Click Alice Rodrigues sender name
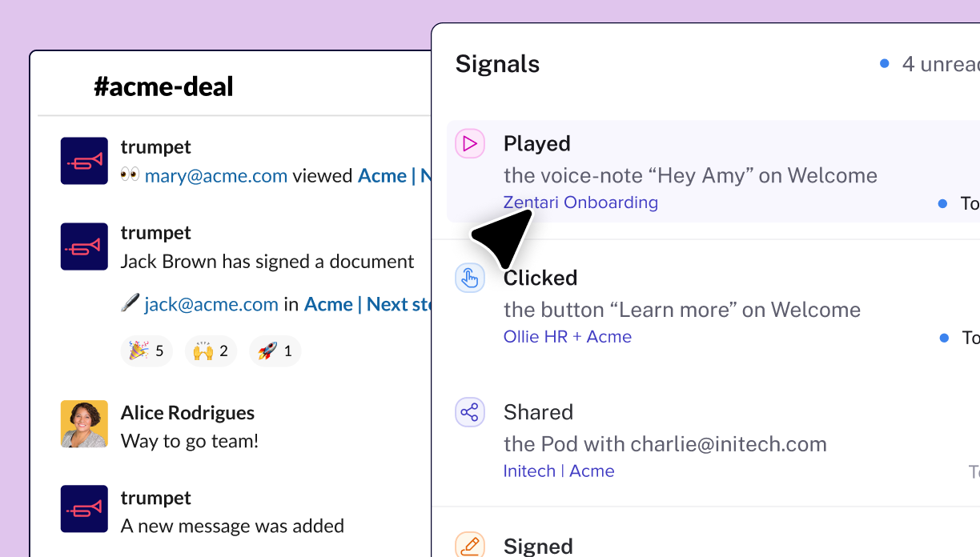980x557 pixels. 187,413
